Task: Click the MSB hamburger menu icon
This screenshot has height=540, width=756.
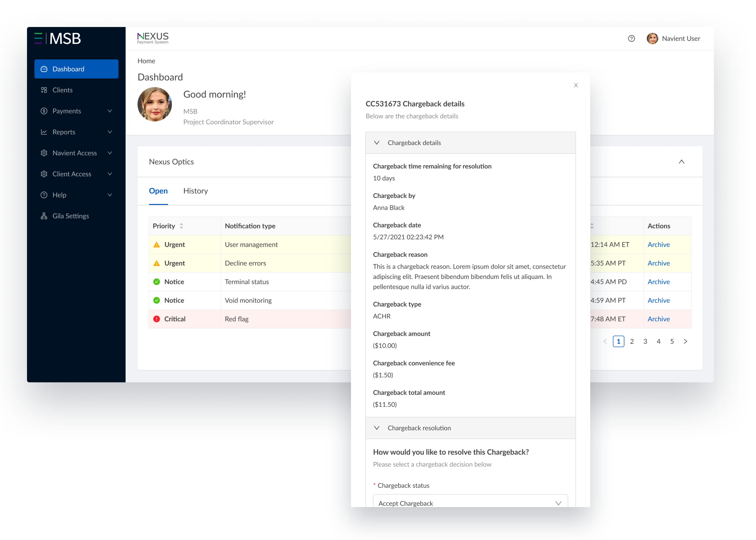Action: pyautogui.click(x=38, y=39)
